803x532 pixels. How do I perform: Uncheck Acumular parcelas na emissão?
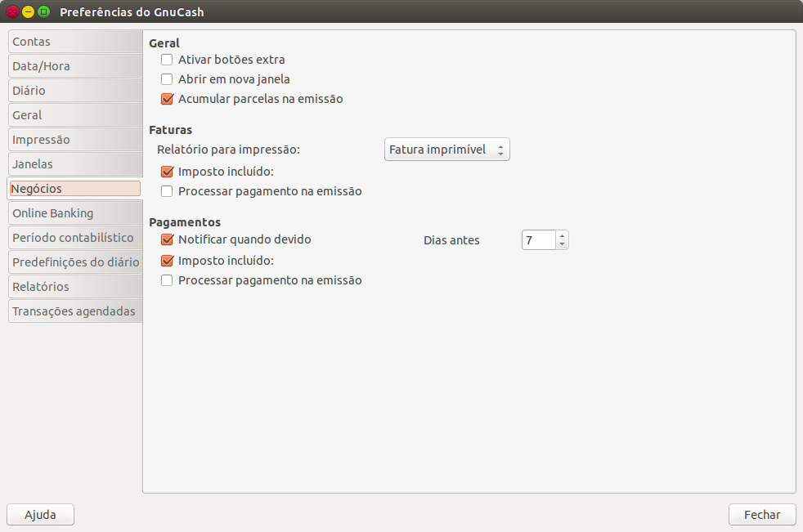tap(167, 99)
